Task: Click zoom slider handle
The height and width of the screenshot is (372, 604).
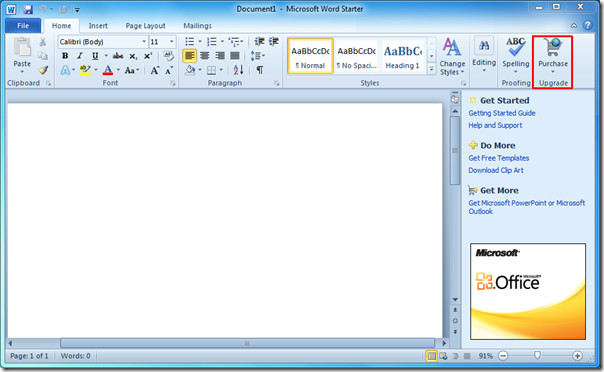Action: [537, 355]
